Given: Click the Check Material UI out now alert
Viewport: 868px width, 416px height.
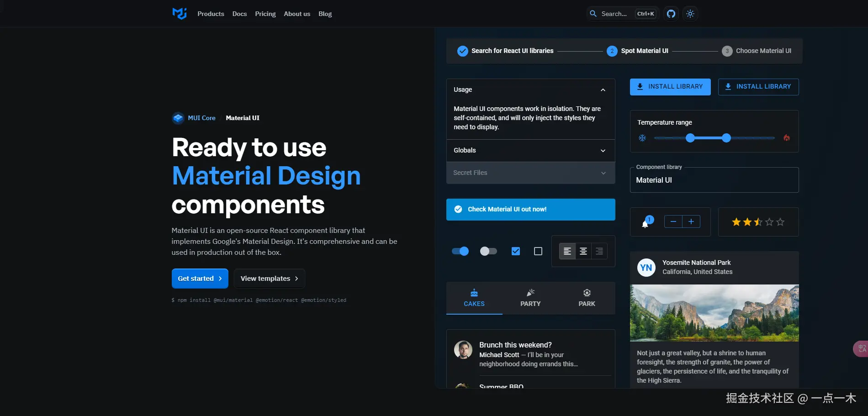Looking at the screenshot, I should (x=531, y=210).
